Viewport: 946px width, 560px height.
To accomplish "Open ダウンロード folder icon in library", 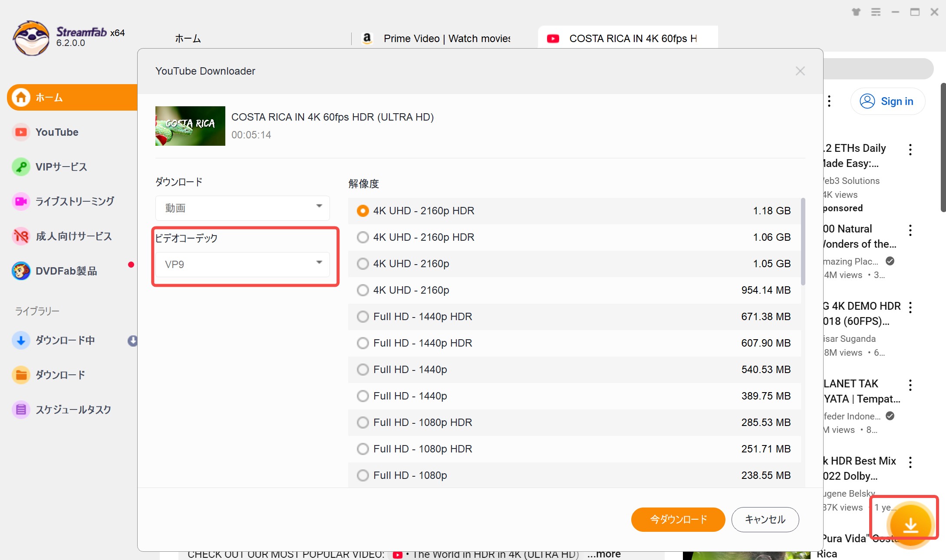I will [x=21, y=375].
